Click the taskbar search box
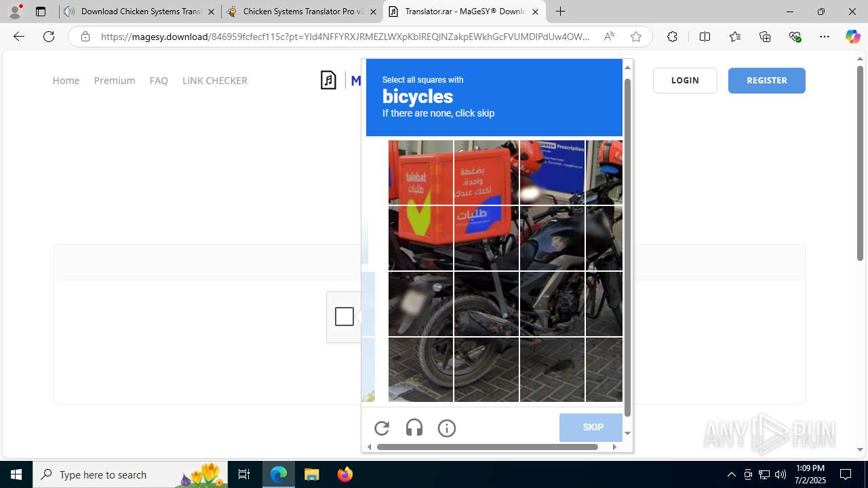868x488 pixels. click(x=130, y=474)
